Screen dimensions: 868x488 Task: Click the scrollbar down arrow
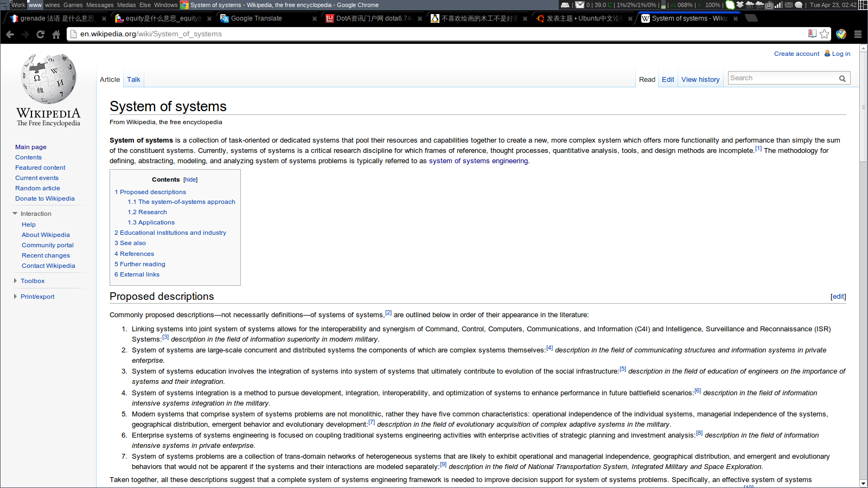click(863, 484)
